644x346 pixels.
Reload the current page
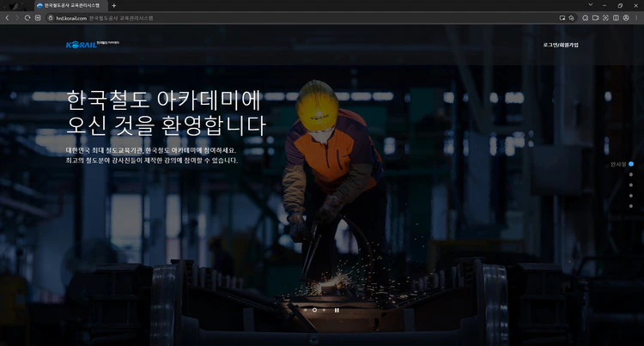(27, 18)
